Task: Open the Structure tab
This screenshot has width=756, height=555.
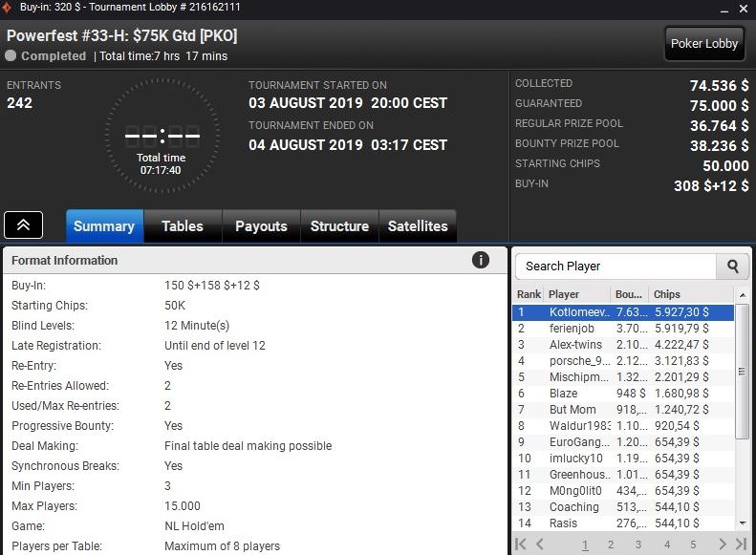Action: [x=339, y=226]
